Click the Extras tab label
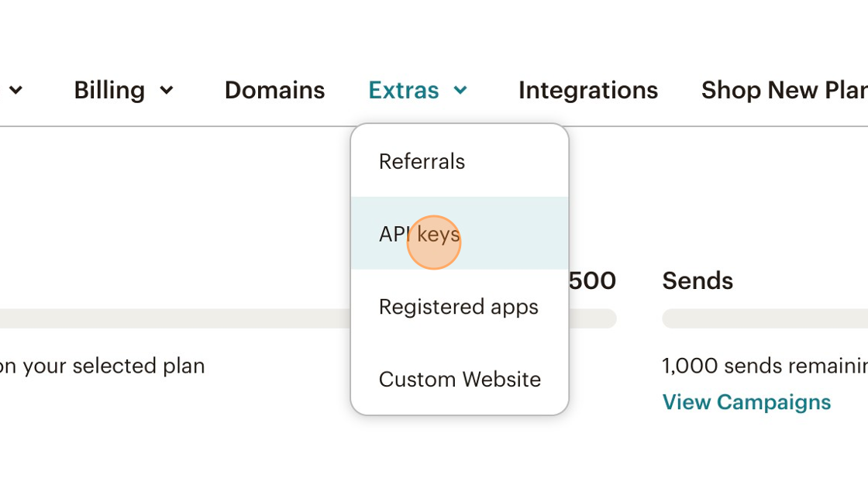 [x=404, y=91]
